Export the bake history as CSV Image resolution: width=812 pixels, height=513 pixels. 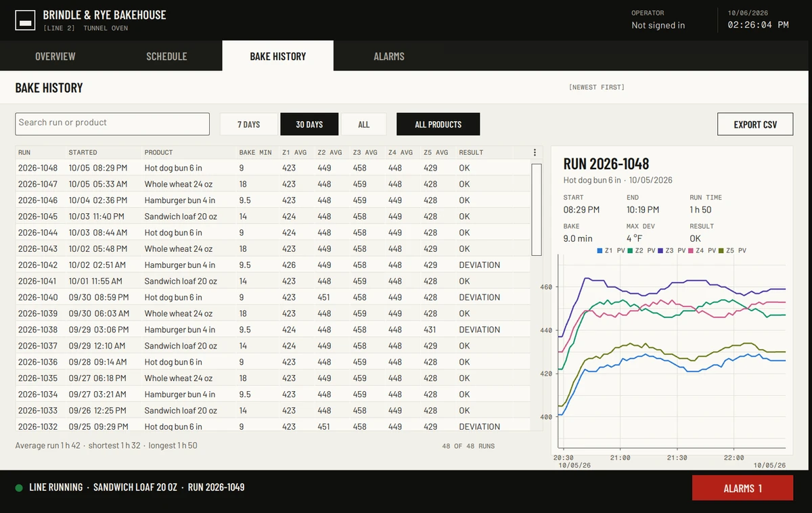click(x=755, y=125)
